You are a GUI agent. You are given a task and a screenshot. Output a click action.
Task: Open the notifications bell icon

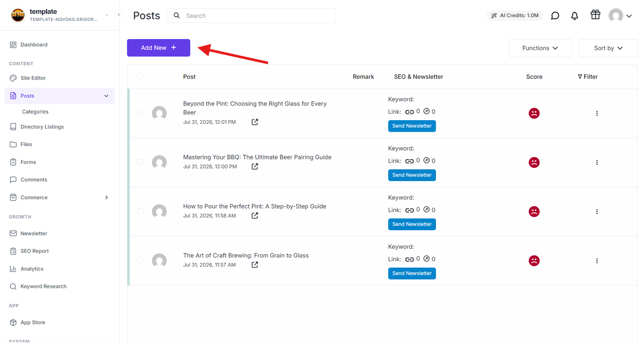pos(575,16)
